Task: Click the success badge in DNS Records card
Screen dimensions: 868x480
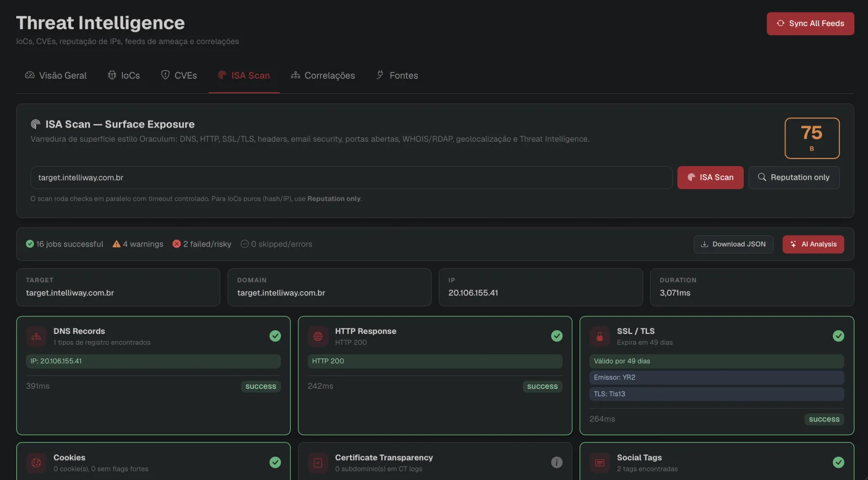Action: (x=260, y=387)
